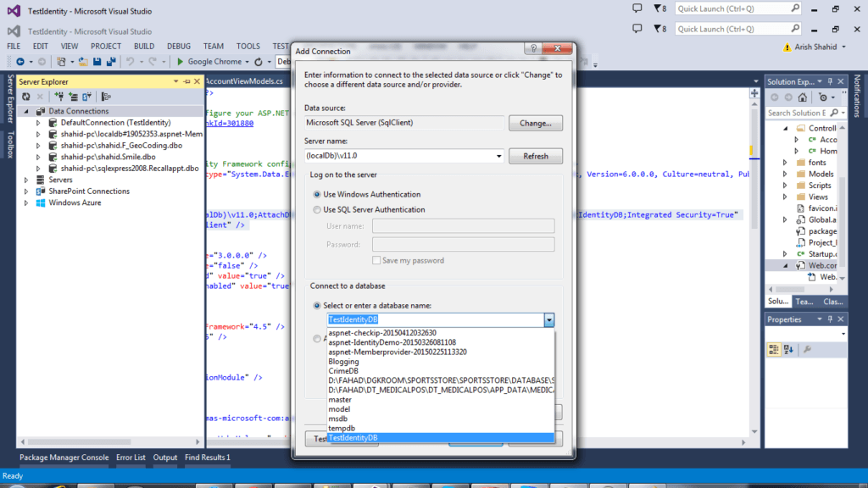Open the DEBUG menu
Screen dimensions: 868x488
pos(179,47)
